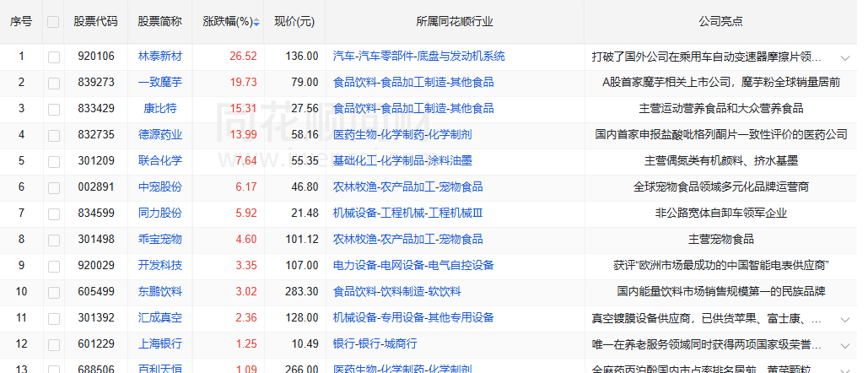Open industry 食品饮料-饮料制造-软饮料 link
Viewport: 868px width, 373px height.
tap(397, 291)
